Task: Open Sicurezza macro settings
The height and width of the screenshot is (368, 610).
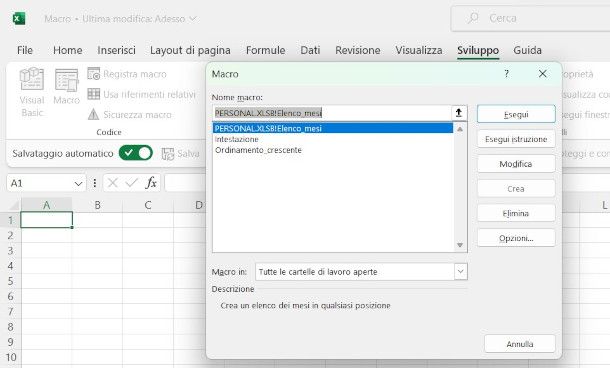Action: [130, 114]
